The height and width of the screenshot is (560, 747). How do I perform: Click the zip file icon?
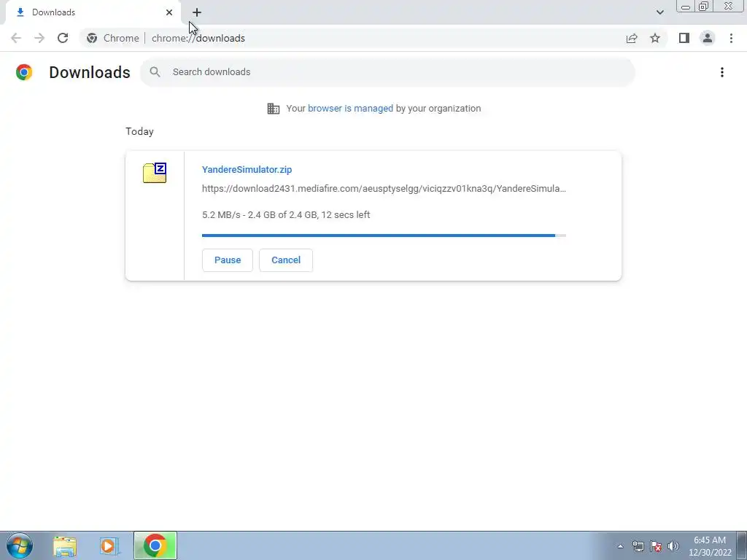pyautogui.click(x=155, y=172)
